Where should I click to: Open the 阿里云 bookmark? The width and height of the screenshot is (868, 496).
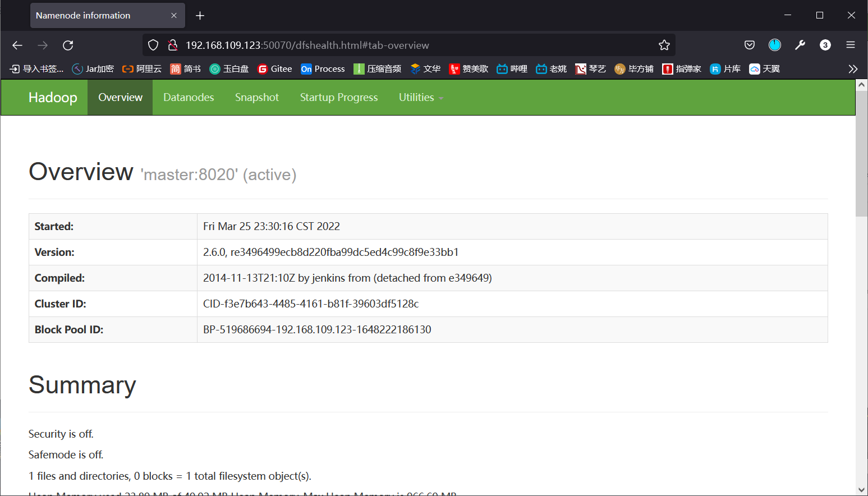tap(142, 69)
